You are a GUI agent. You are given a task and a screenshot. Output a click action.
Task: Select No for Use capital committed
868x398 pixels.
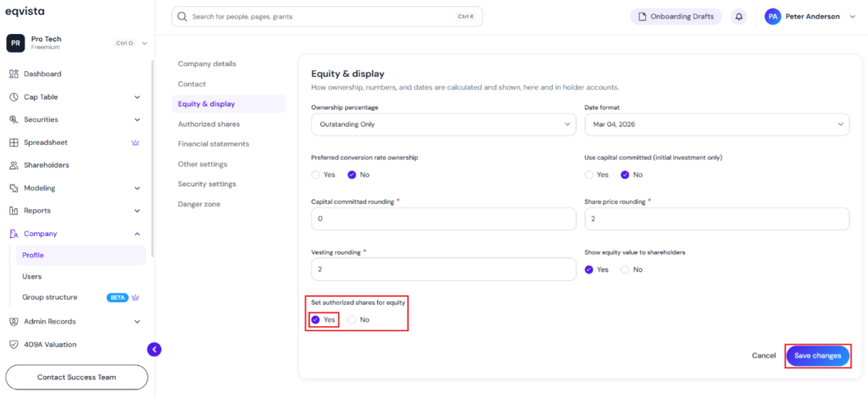(625, 174)
